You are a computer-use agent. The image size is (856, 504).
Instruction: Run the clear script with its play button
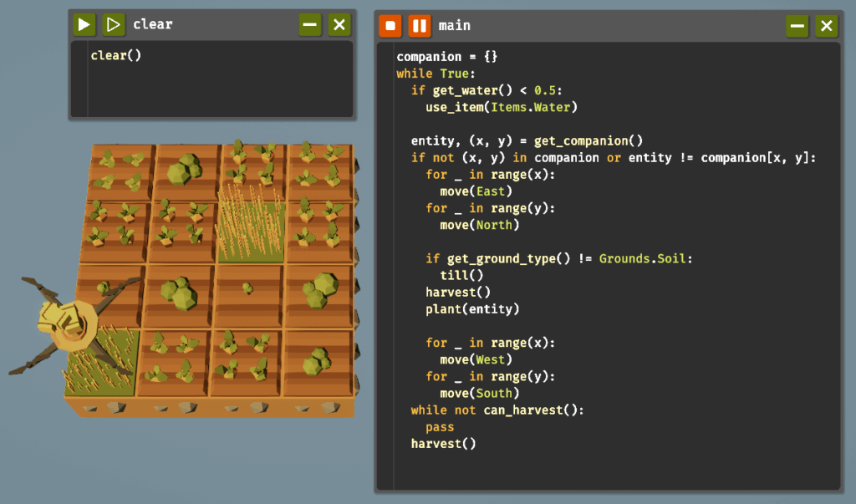pyautogui.click(x=84, y=24)
